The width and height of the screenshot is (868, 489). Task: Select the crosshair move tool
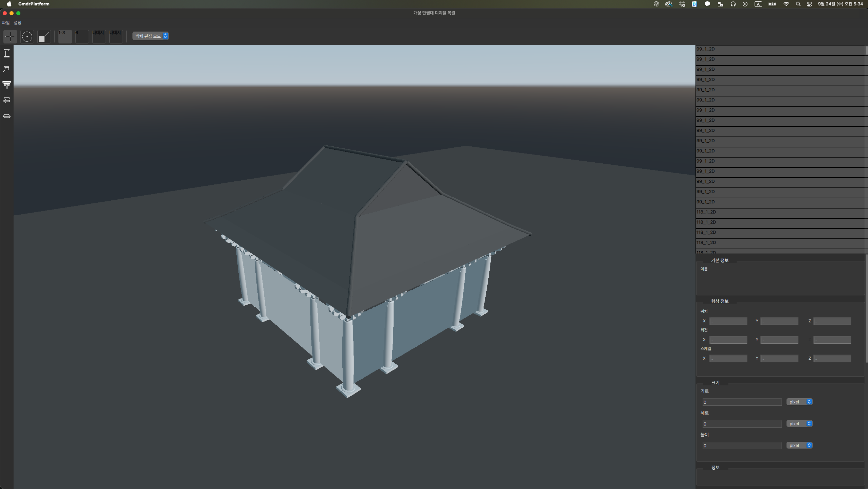tap(10, 36)
